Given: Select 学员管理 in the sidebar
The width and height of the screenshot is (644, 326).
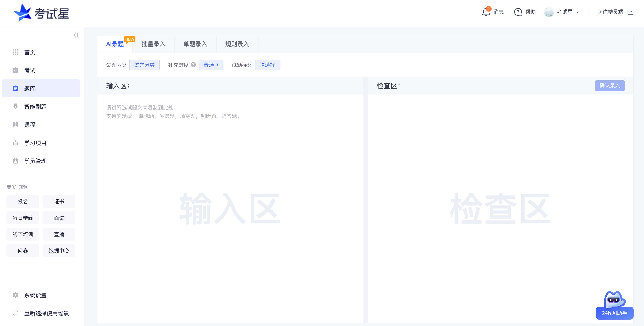Looking at the screenshot, I should pos(35,161).
